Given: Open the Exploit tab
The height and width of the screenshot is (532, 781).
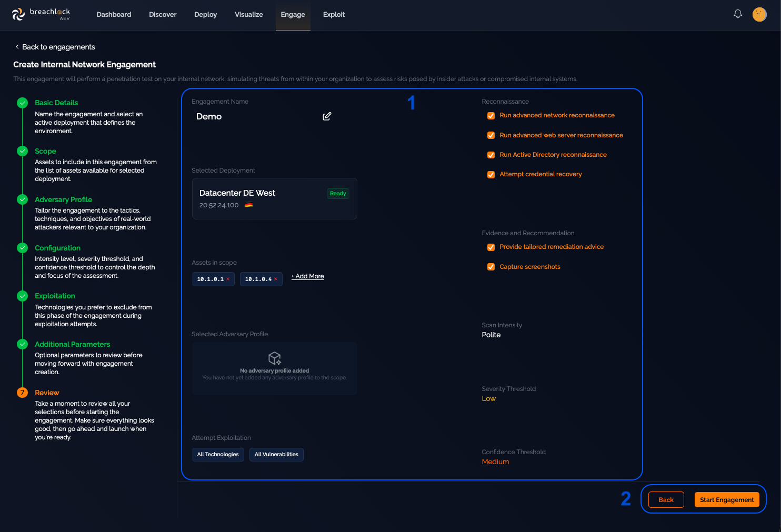Looking at the screenshot, I should [334, 15].
